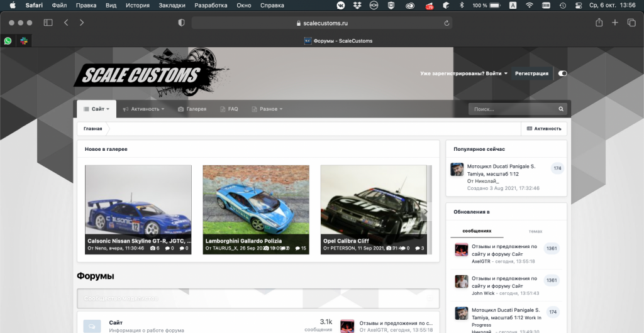This screenshot has height=333, width=644.
Task: Open the Активность dropdown in the navbar
Action: (143, 109)
